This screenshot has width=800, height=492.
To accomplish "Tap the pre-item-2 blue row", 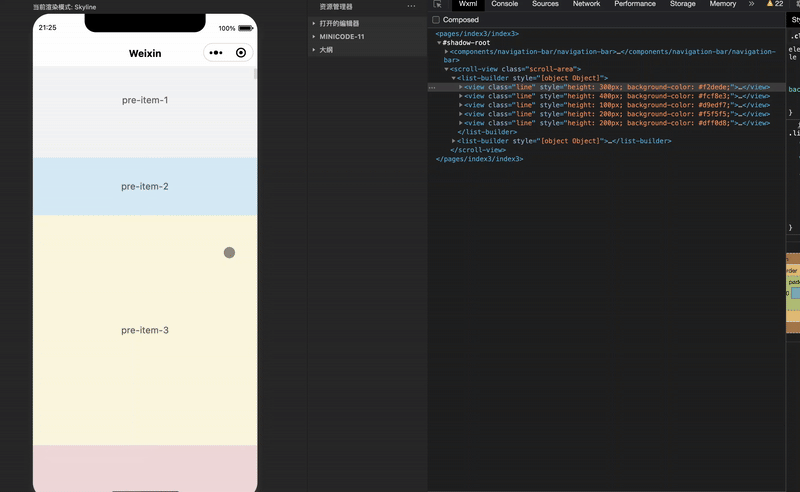I will [145, 186].
